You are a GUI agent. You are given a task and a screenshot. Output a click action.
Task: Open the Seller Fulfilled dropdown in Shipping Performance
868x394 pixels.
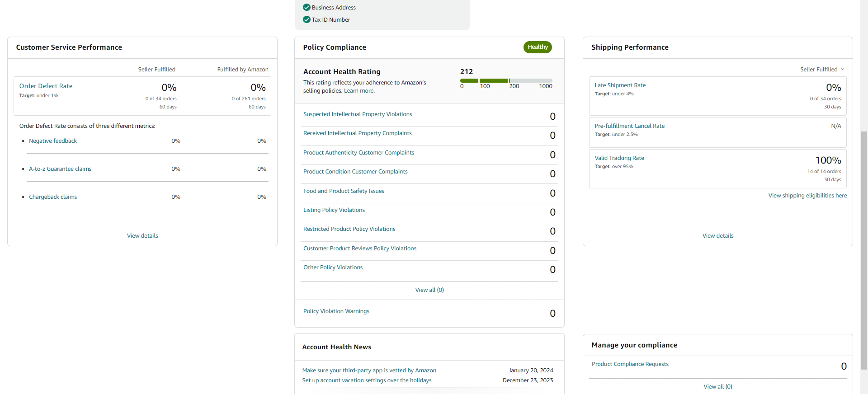tap(822, 69)
